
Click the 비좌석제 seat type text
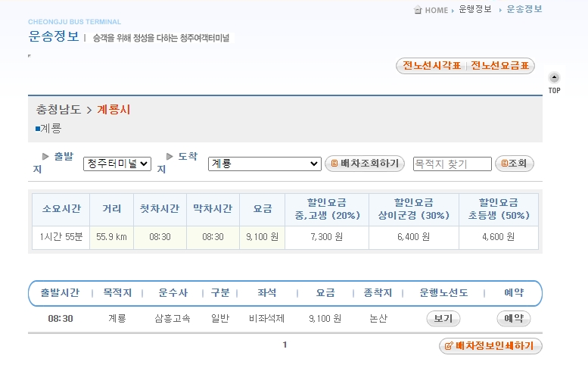(x=266, y=319)
